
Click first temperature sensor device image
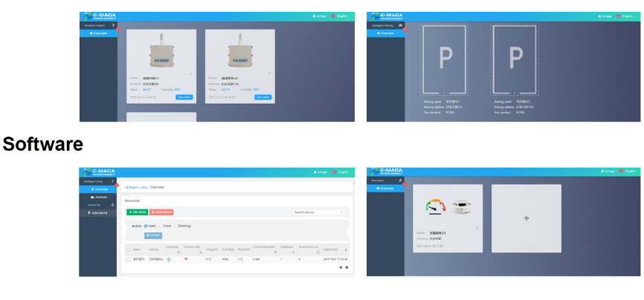pos(161,53)
